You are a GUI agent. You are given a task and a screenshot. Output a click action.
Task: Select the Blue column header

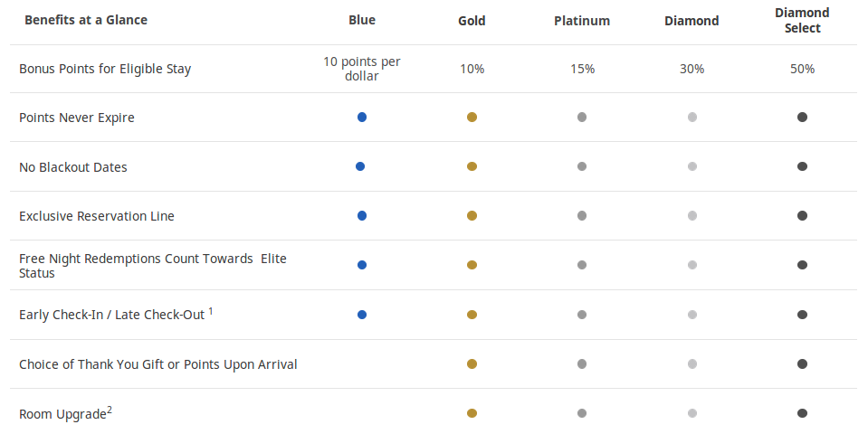pos(362,20)
